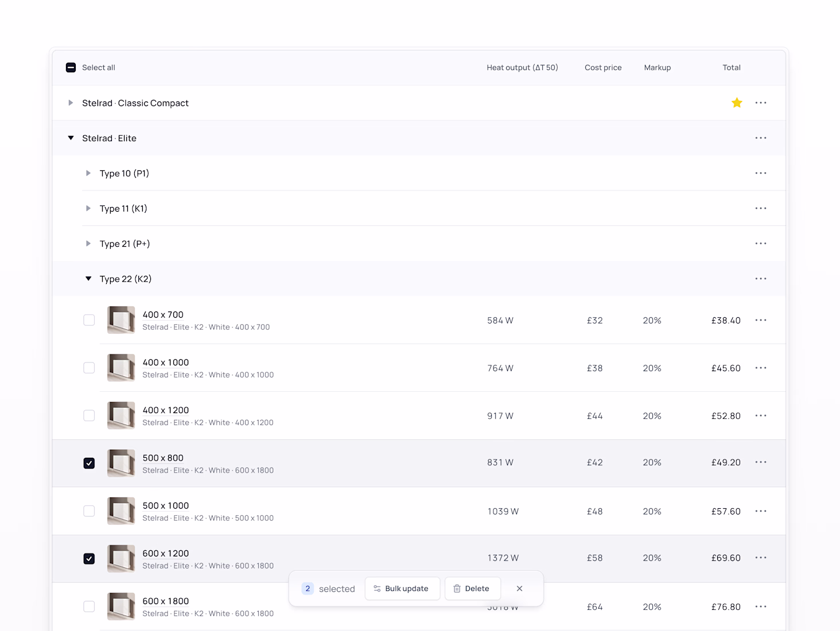
Task: Open three-dot menu for 500 x 1000 row
Action: [761, 511]
